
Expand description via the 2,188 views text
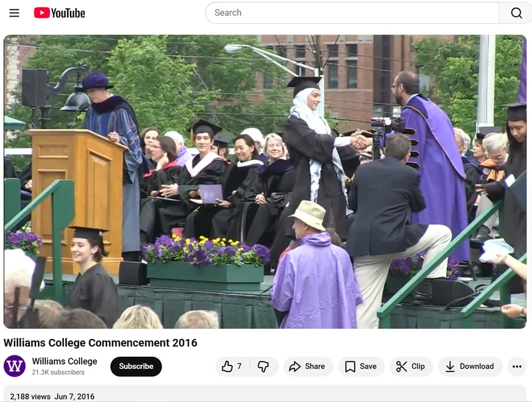[30, 397]
